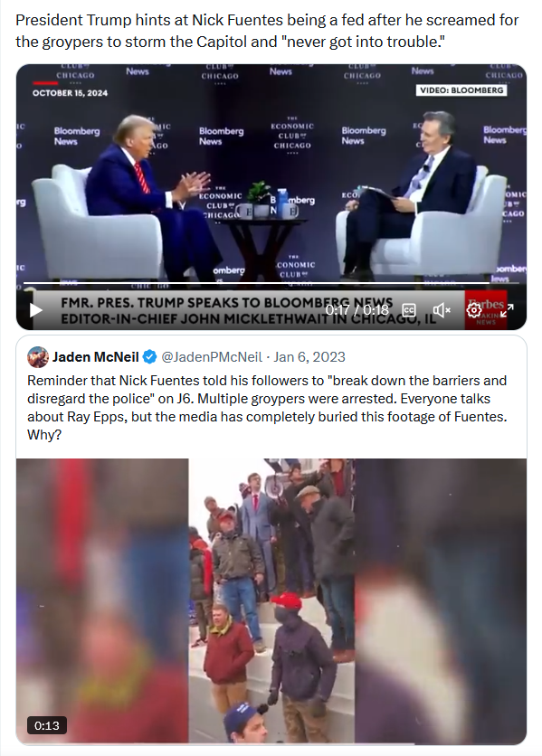Click the video progress bar
This screenshot has height=756, width=542.
(x=271, y=282)
